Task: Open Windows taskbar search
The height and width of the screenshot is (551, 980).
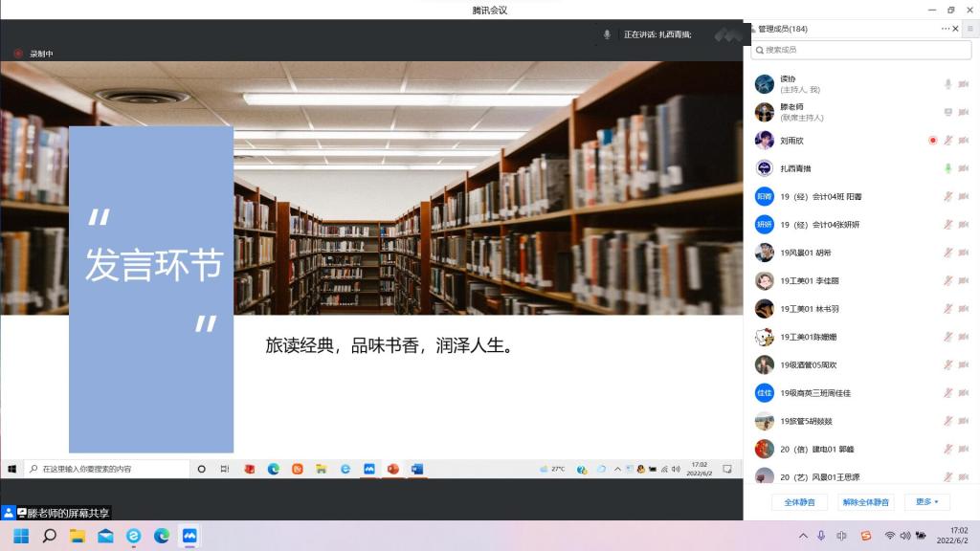Action: (50, 536)
